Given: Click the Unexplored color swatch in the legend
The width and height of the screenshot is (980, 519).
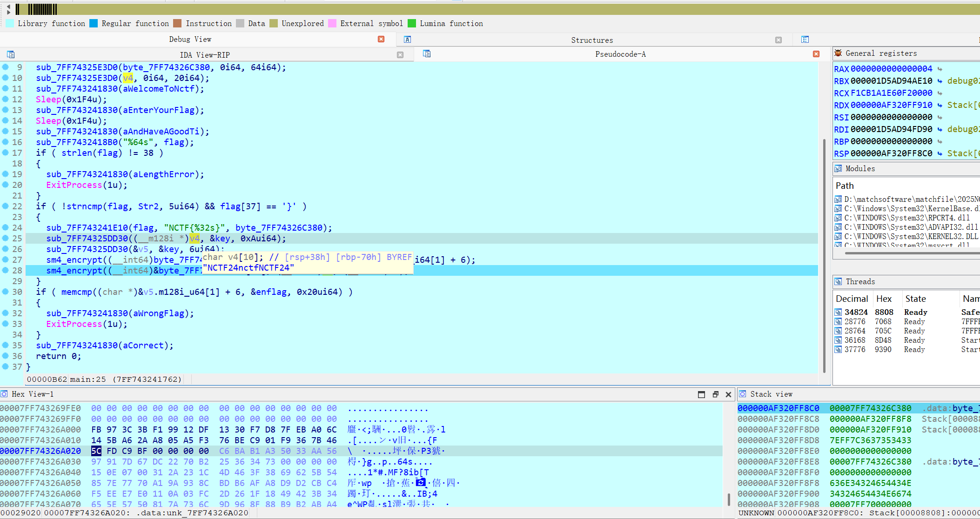Looking at the screenshot, I should [x=275, y=23].
